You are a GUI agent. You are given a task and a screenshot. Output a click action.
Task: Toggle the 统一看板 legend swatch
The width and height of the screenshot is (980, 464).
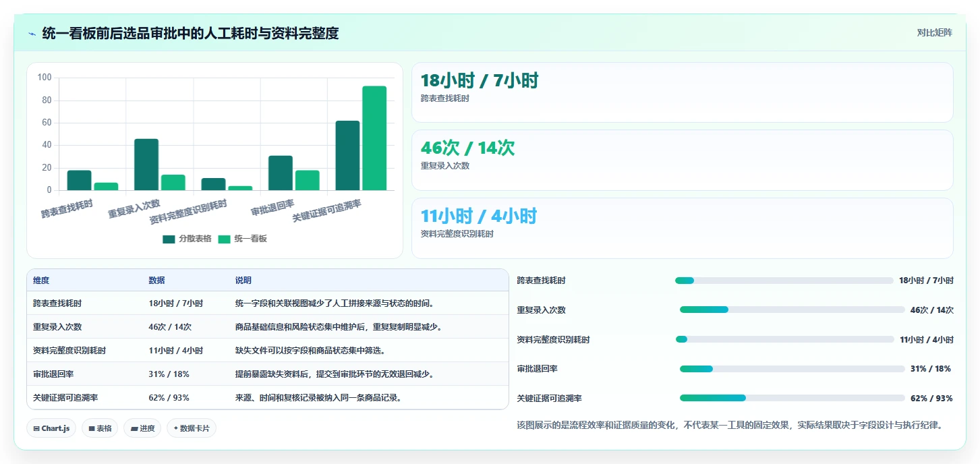click(224, 239)
